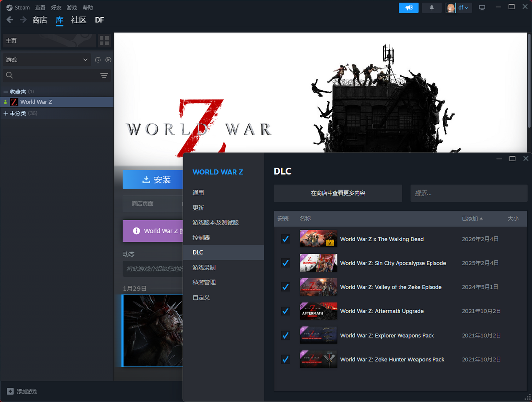Open the 控制器 settings tab
Viewport: 532px width, 402px height.
tap(201, 238)
